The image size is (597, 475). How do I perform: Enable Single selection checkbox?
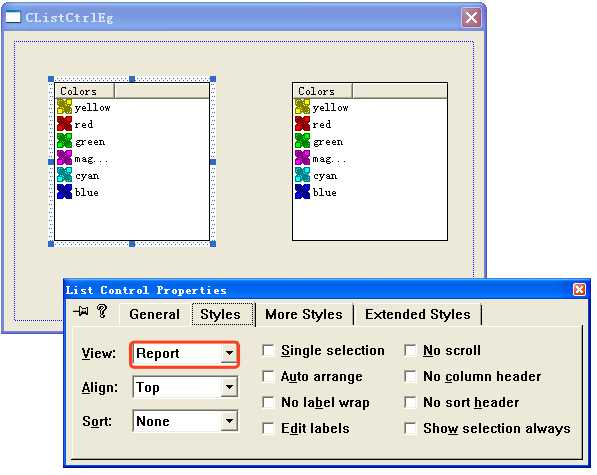268,351
